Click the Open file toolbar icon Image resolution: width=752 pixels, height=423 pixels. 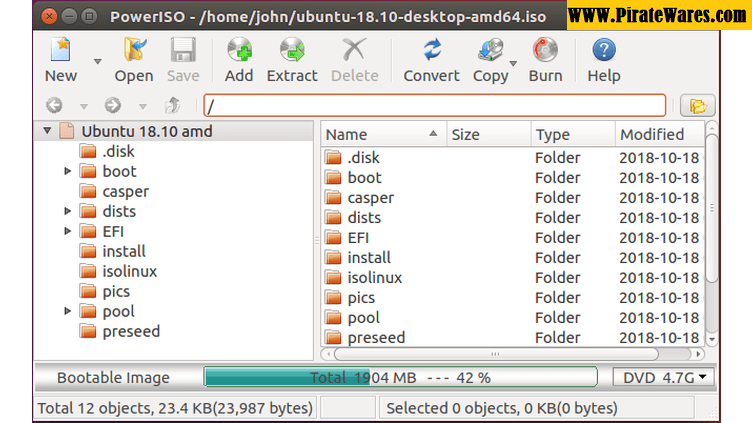point(134,50)
